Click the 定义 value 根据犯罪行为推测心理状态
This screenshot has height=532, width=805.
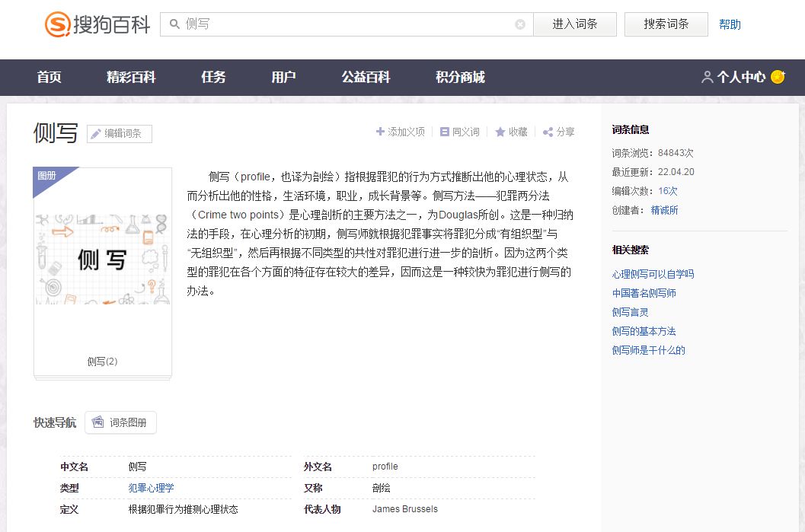pos(184,509)
